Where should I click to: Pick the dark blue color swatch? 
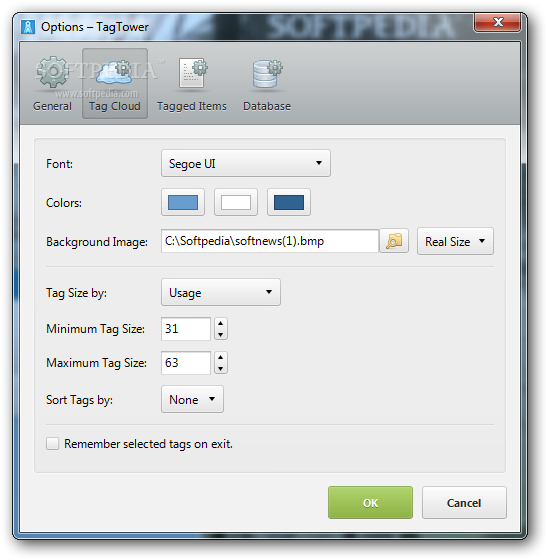pos(289,202)
